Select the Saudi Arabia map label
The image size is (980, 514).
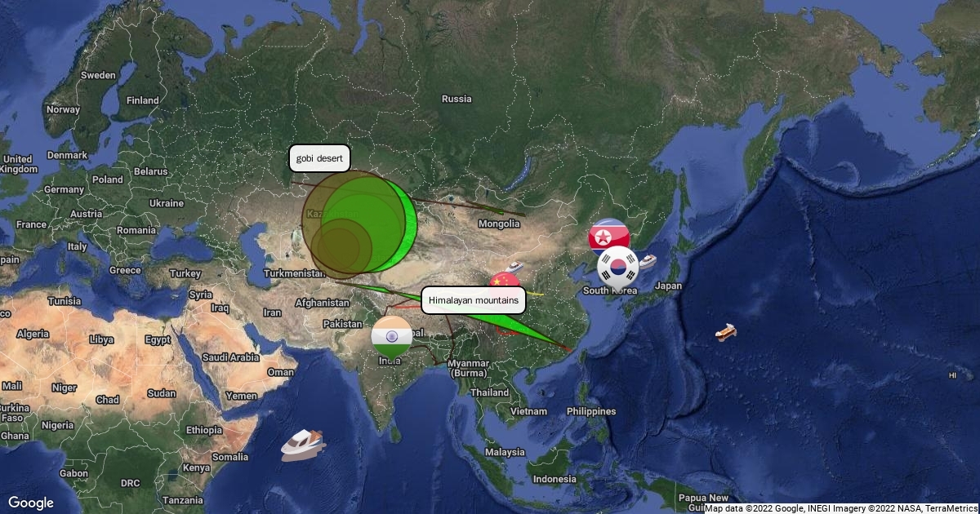[x=231, y=357]
